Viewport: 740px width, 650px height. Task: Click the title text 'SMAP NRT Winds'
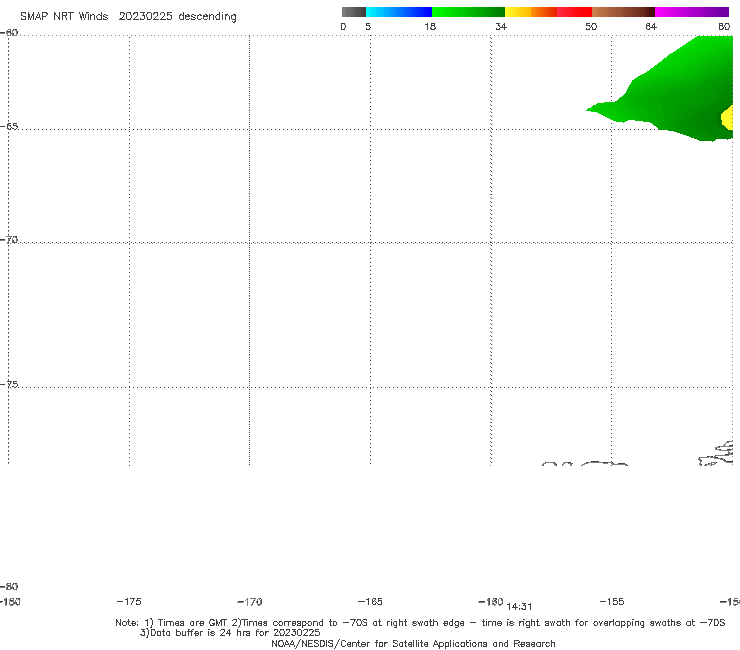(64, 16)
